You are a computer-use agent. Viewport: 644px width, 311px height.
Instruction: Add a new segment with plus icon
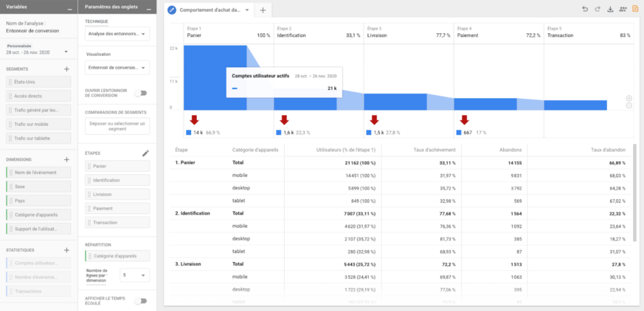pyautogui.click(x=67, y=69)
